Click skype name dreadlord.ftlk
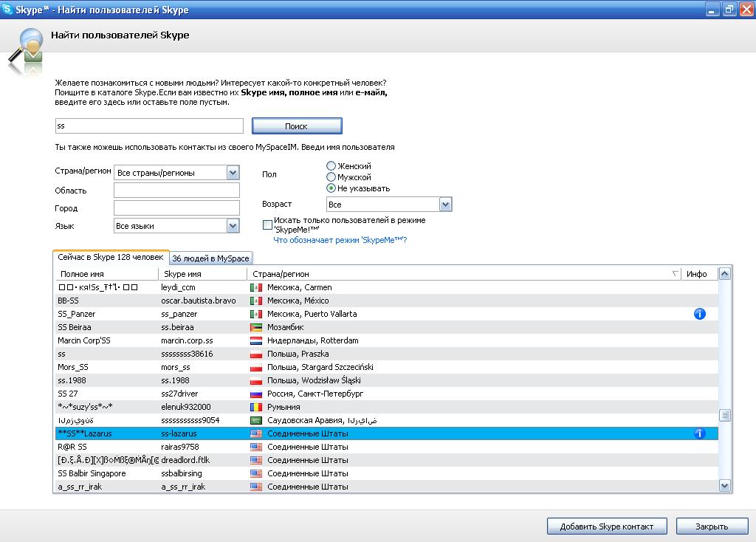The image size is (756, 542). (185, 461)
